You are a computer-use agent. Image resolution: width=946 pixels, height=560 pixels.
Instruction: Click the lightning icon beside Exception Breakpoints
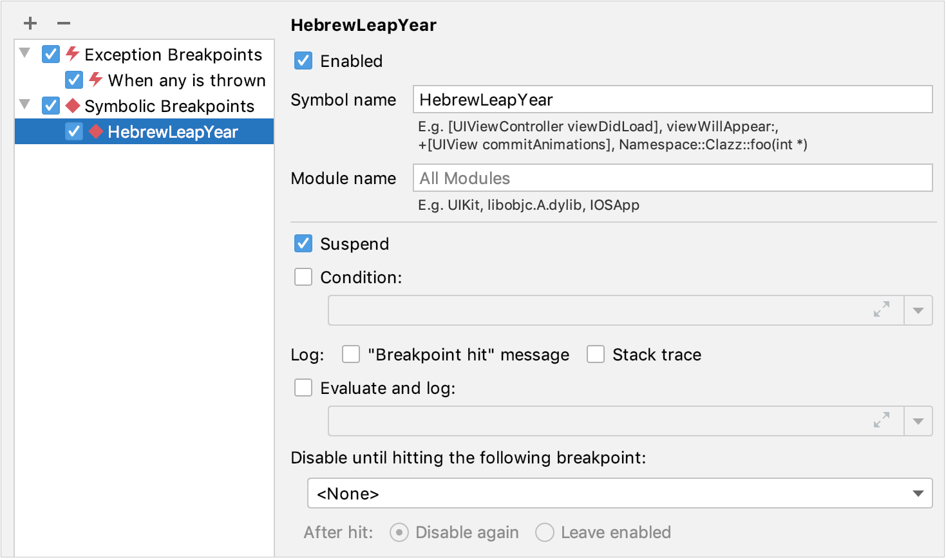click(x=73, y=54)
